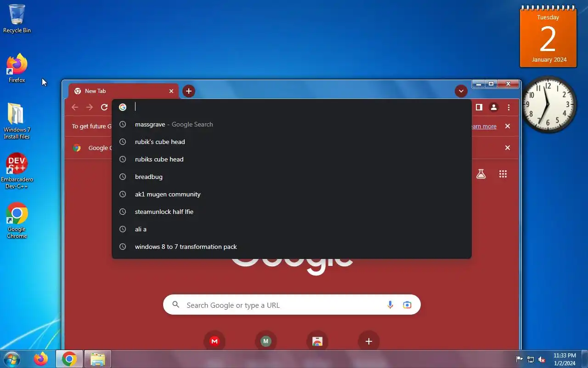Select the steamunlock half lfie suggestion
The height and width of the screenshot is (368, 588).
pyautogui.click(x=292, y=212)
